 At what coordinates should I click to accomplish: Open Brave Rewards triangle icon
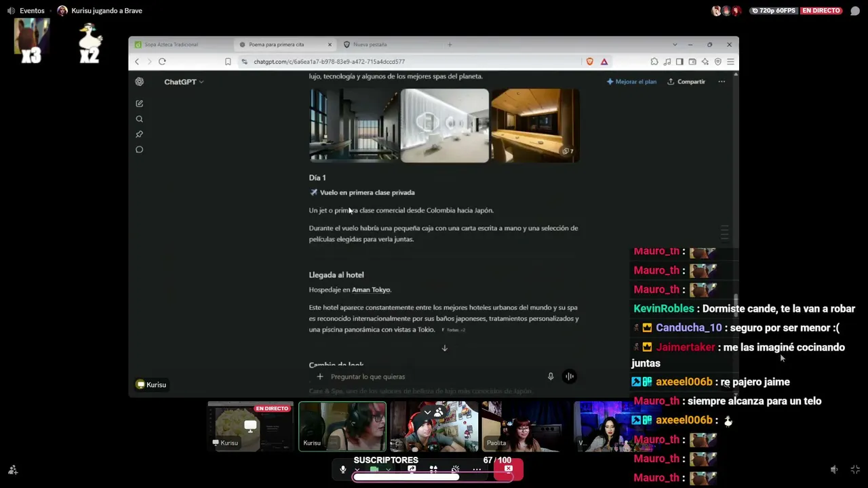tap(604, 62)
